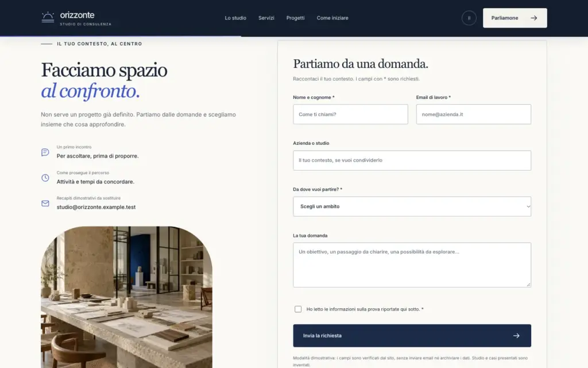
Task: Click the arrow icon in 'Invia la richiesta'
Action: (x=516, y=336)
